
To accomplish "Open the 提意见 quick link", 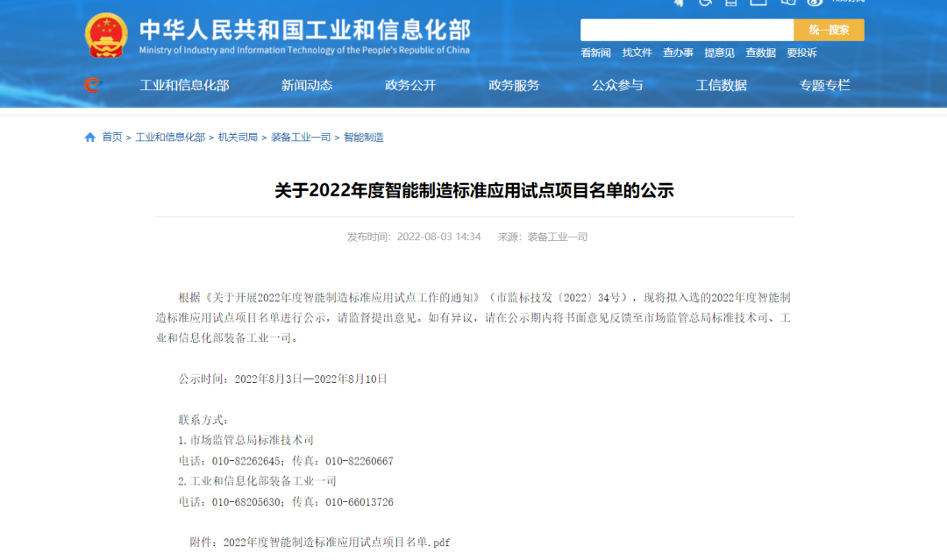I will tap(719, 53).
